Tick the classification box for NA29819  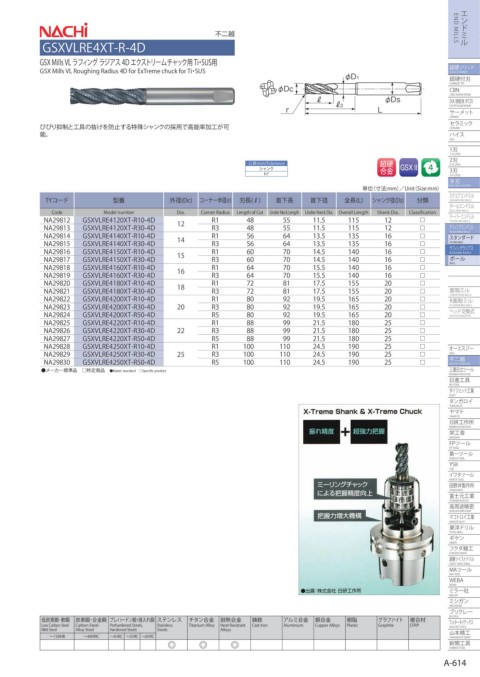click(x=422, y=275)
